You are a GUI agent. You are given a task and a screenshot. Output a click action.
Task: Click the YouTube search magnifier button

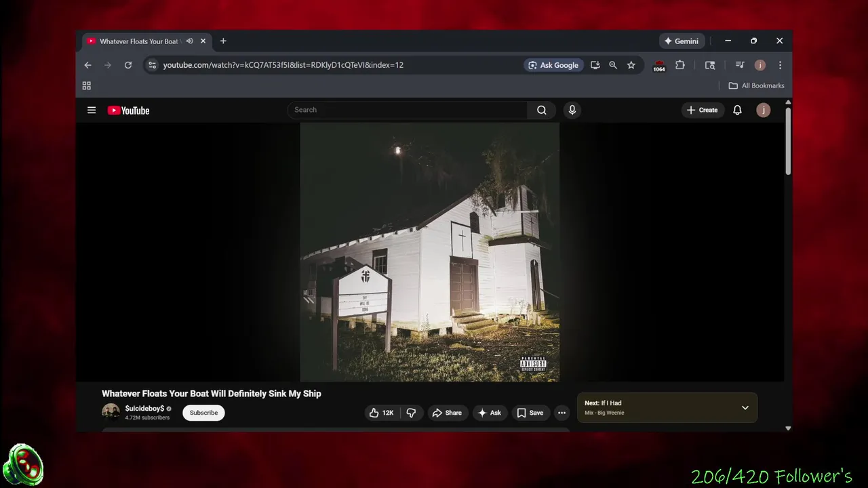click(x=541, y=110)
